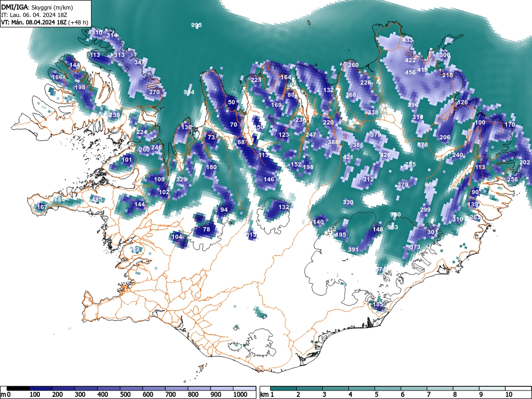Click the legend swatch between 400 and 500 m
This screenshot has height=399, width=532.
click(x=109, y=388)
